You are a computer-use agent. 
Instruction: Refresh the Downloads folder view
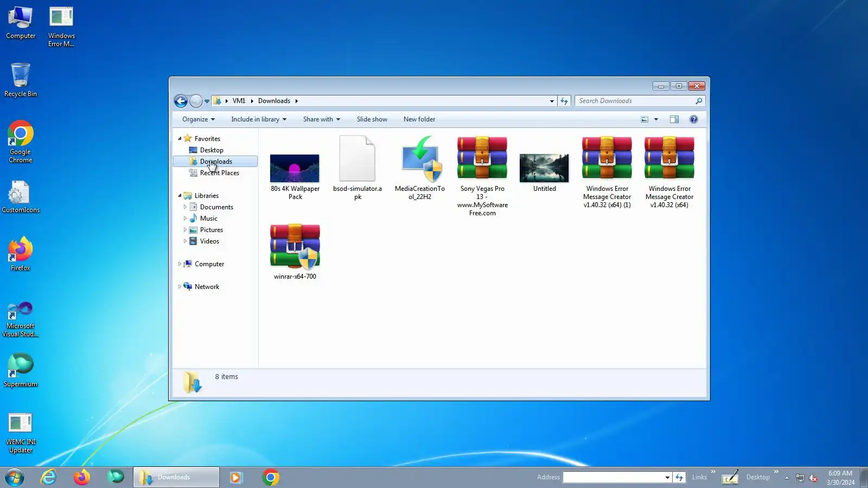coord(564,101)
